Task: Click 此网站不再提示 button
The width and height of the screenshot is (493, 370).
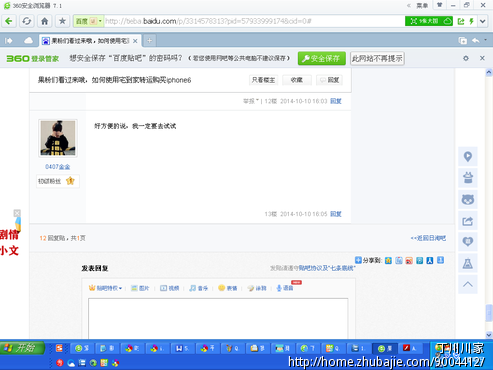Action: [x=377, y=59]
